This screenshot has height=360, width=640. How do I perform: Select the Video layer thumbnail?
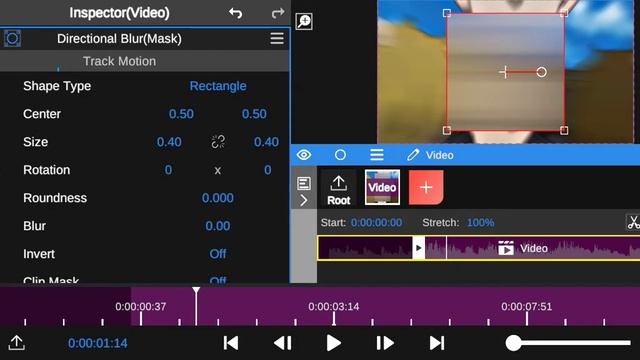click(382, 187)
